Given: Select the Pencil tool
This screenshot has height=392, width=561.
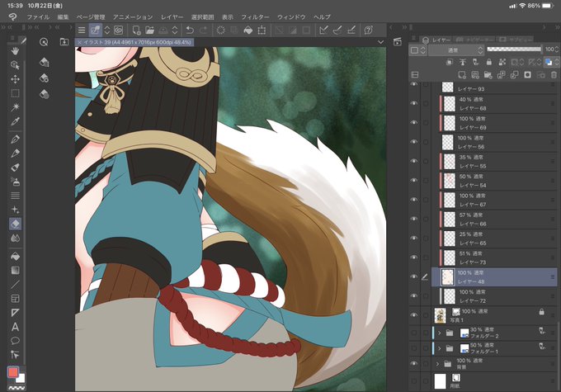Looking at the screenshot, I should (x=15, y=153).
